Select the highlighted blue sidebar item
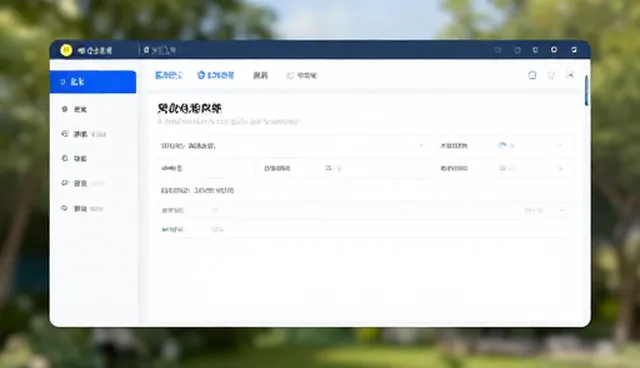The height and width of the screenshot is (368, 640). point(93,82)
